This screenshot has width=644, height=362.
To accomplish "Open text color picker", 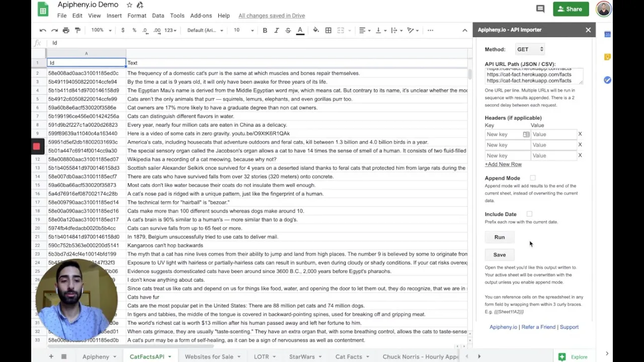I will 300,30.
